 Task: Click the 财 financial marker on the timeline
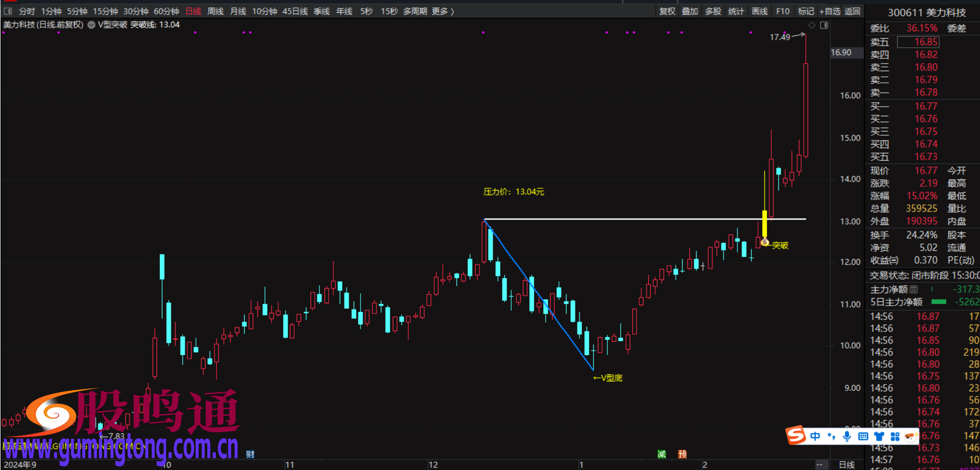coord(250,454)
